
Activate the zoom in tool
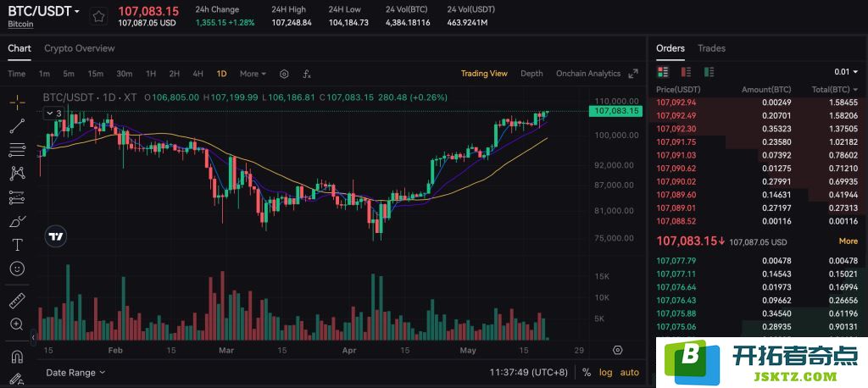(x=17, y=324)
